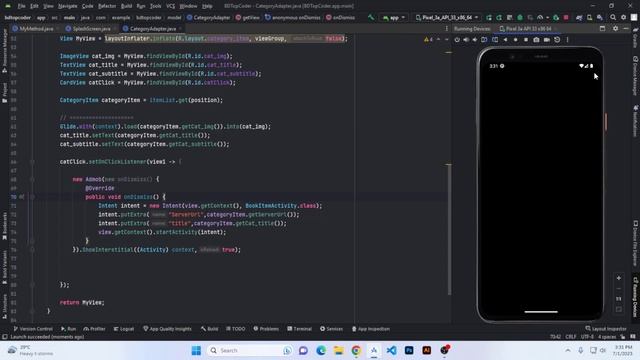Open the Tools menu
Image resolution: width=640 pixels, height=360 pixels.
[x=156, y=6]
